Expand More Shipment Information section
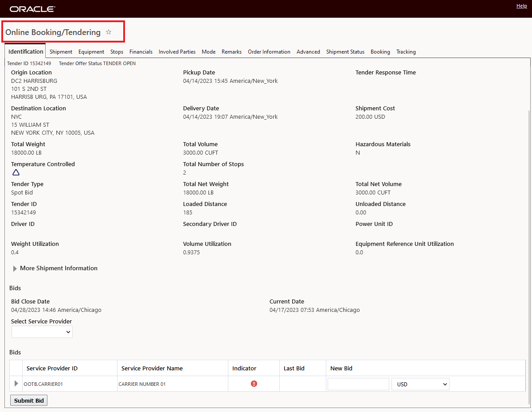Screen dimensions: 532x412 15,268
